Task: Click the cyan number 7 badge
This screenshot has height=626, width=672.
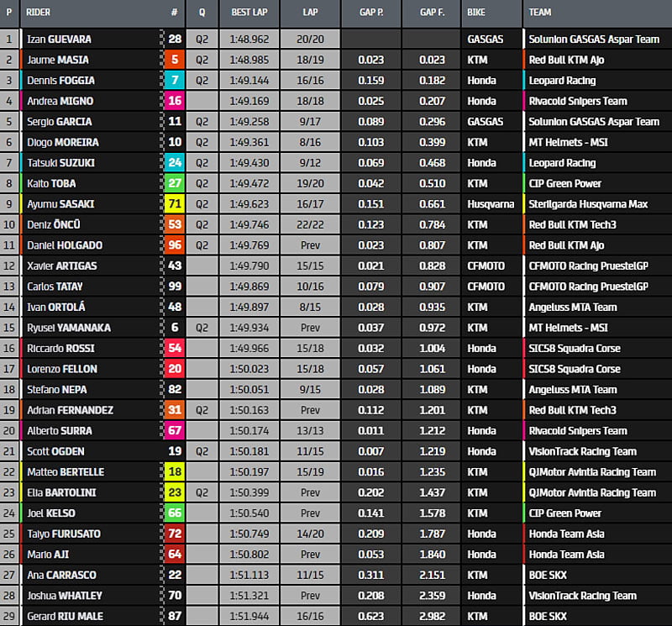Action: [175, 81]
